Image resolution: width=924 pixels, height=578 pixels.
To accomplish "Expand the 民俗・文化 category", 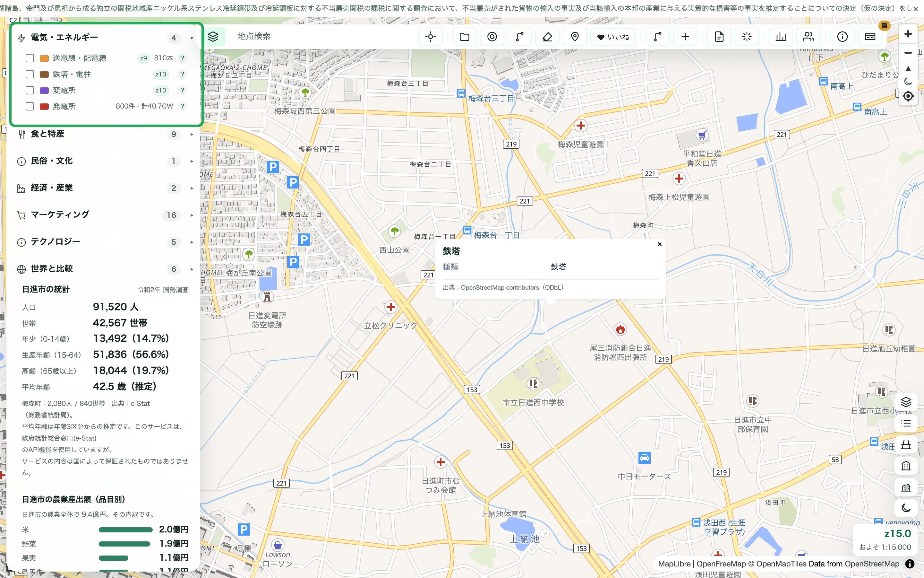I will (106, 161).
